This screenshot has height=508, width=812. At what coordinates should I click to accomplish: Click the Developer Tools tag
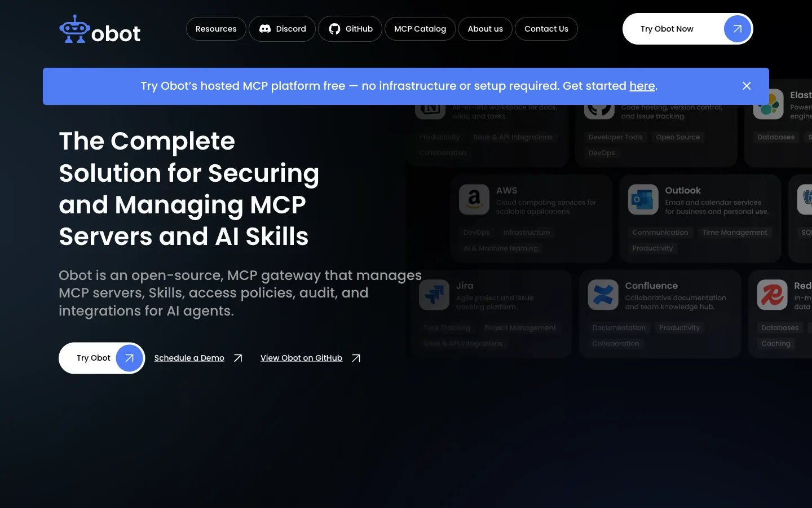tap(615, 137)
